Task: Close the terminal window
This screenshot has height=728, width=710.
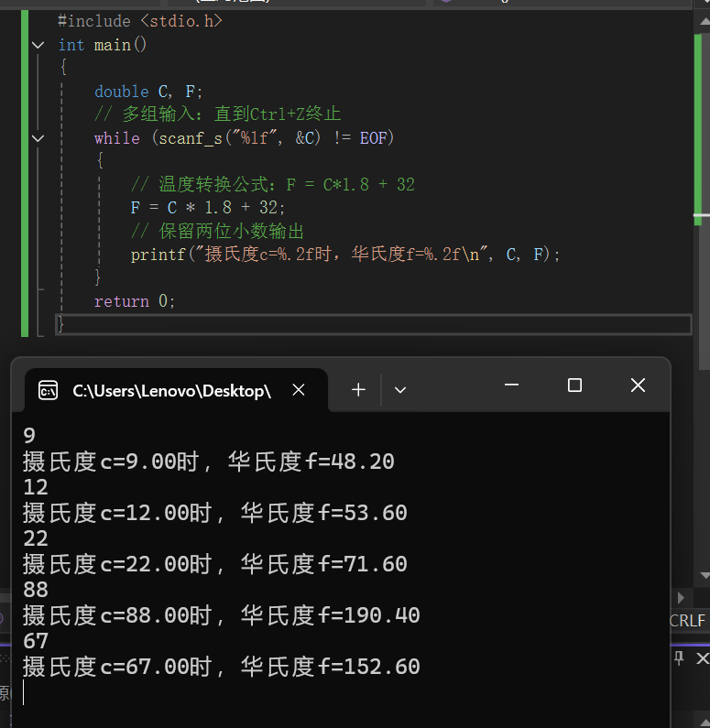Action: coord(638,385)
